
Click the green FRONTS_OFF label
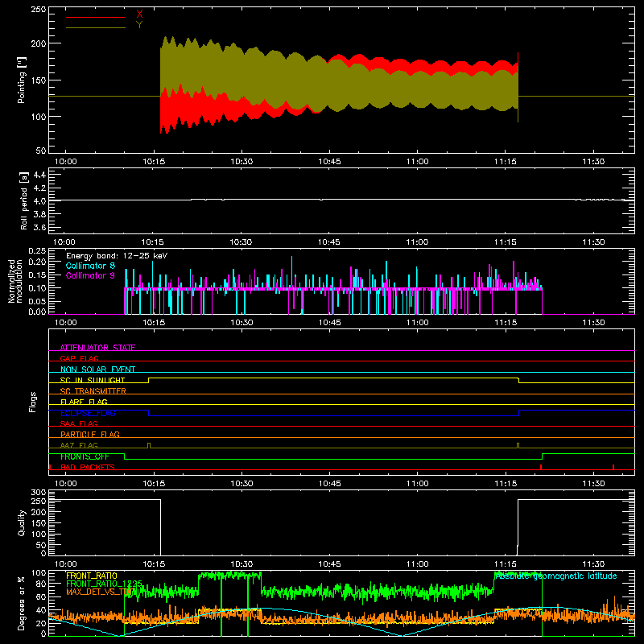click(x=85, y=456)
